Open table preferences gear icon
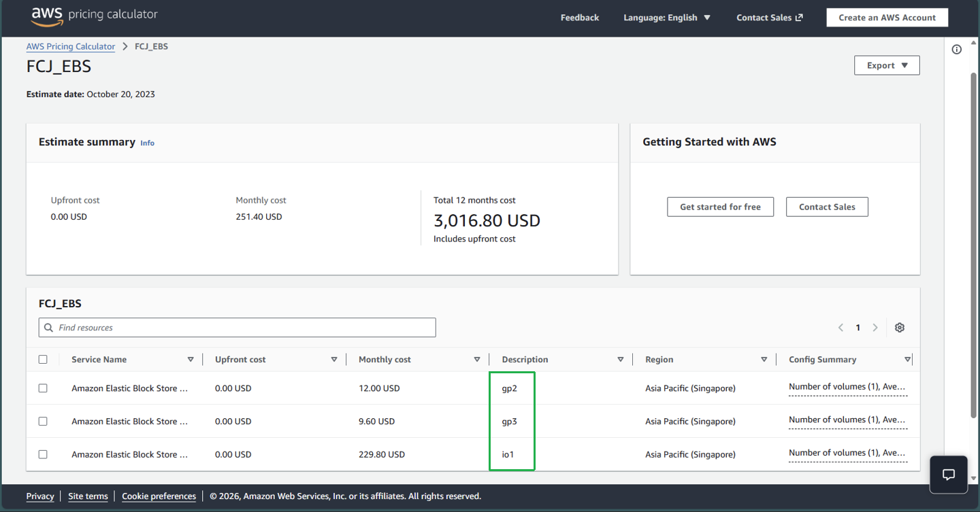Viewport: 980px width, 512px height. tap(899, 328)
